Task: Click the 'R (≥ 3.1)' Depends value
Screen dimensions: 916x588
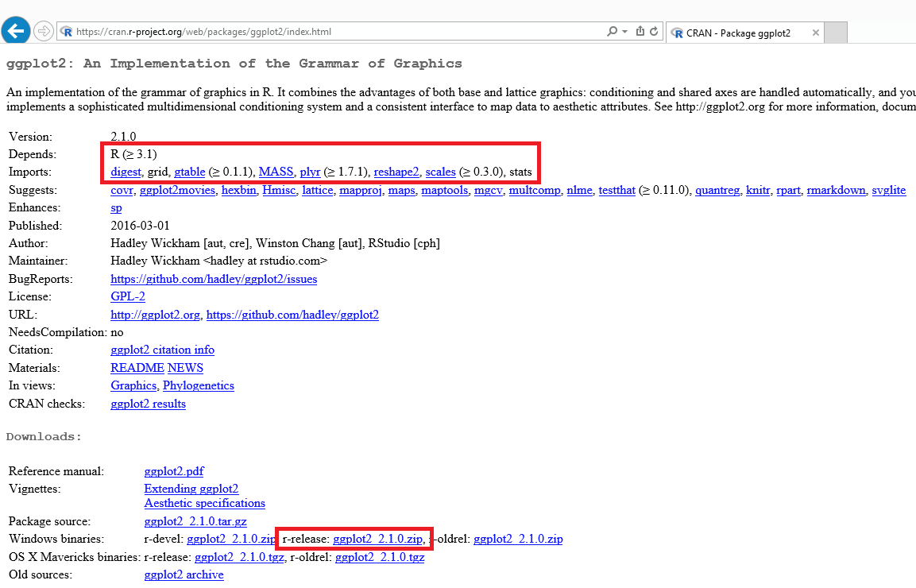Action: point(133,154)
